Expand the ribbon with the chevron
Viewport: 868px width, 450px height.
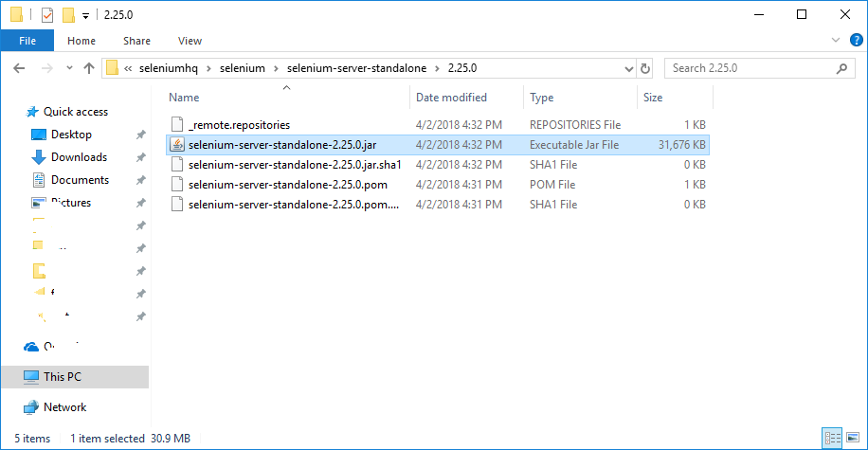point(836,40)
